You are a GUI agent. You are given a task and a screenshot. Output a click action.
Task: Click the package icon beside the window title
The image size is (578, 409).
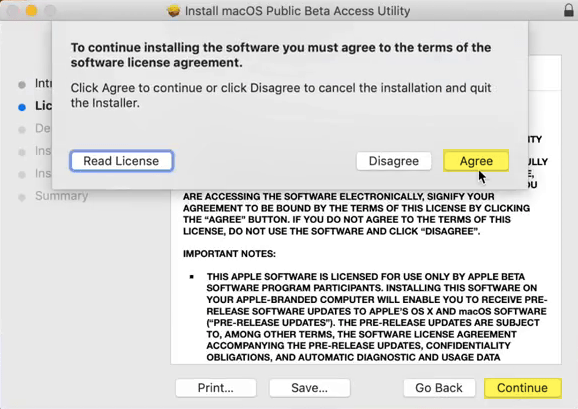173,11
